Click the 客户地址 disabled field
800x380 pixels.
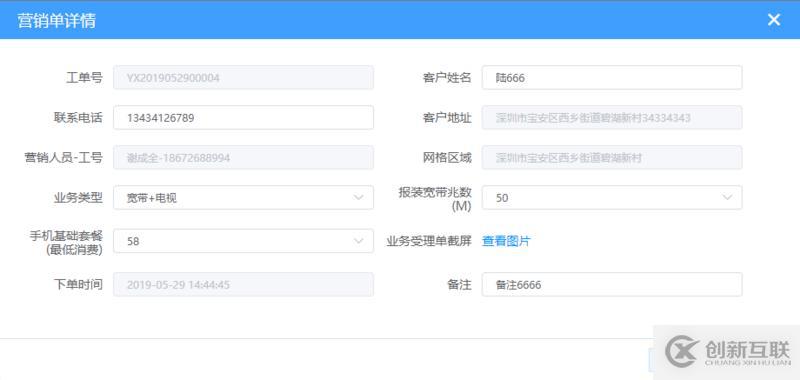(x=612, y=118)
